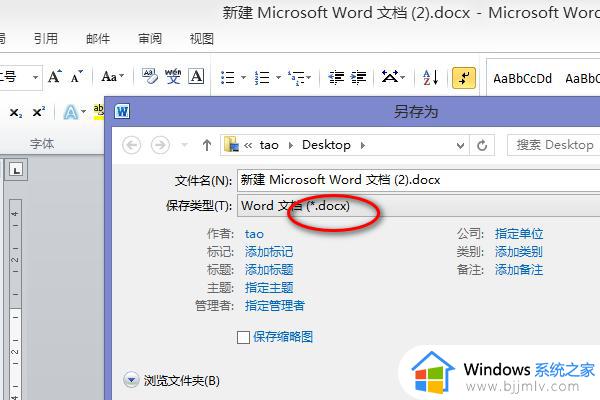The width and height of the screenshot is (600, 400).
Task: Click the 添加标题 link
Action: click(269, 270)
